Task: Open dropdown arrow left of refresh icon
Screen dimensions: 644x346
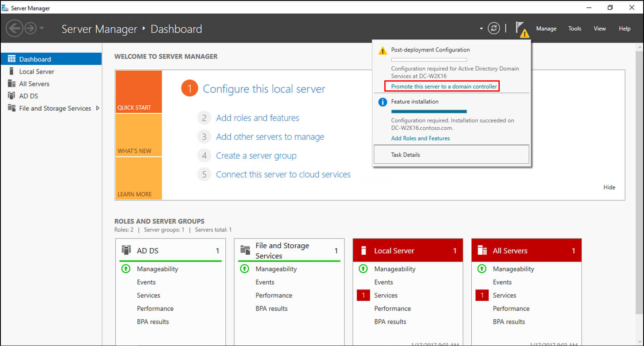Action: click(x=481, y=29)
